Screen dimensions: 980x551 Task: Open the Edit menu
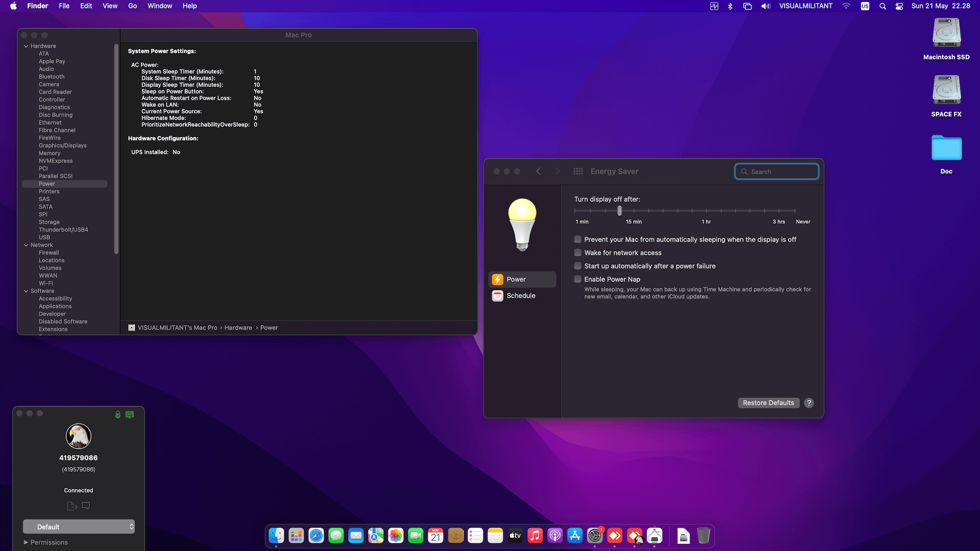pos(86,6)
